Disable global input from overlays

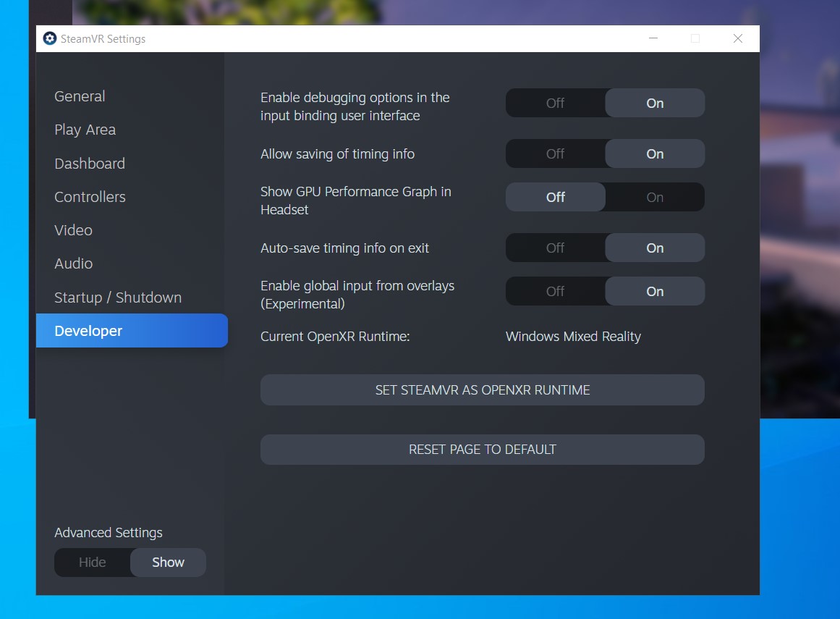click(x=555, y=292)
